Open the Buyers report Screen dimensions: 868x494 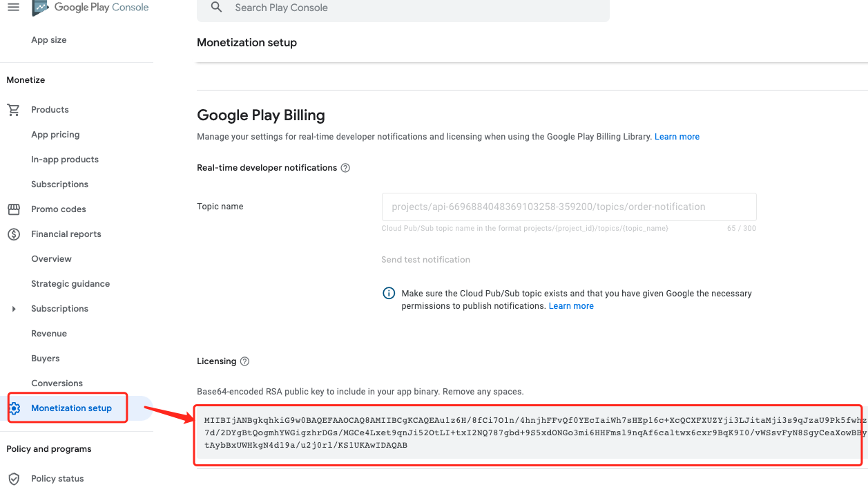46,359
